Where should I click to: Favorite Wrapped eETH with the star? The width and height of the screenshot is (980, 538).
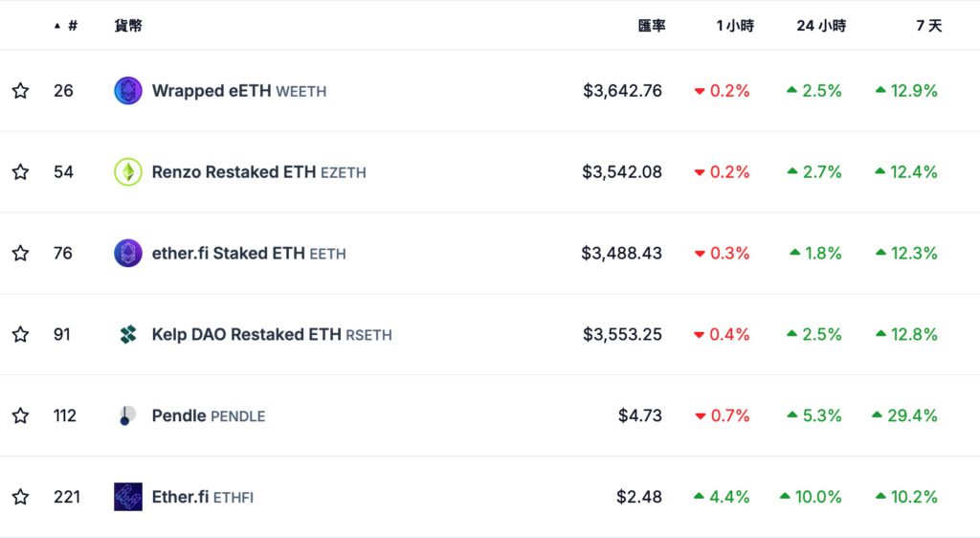pyautogui.click(x=20, y=91)
